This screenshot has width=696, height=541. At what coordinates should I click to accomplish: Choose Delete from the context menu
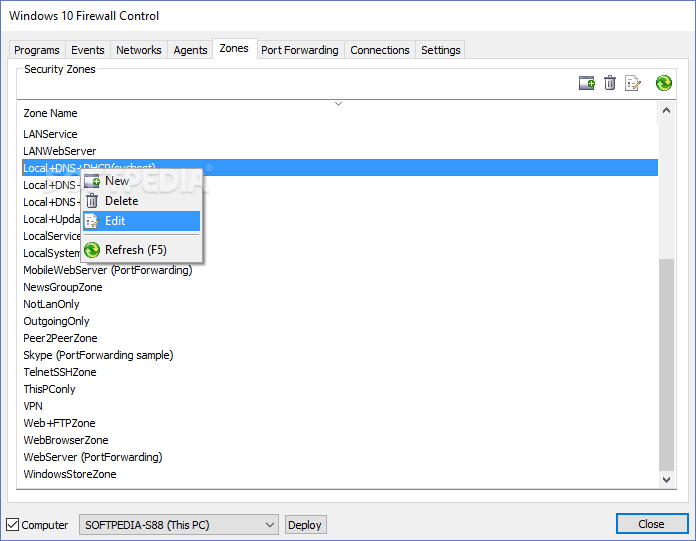(x=141, y=201)
